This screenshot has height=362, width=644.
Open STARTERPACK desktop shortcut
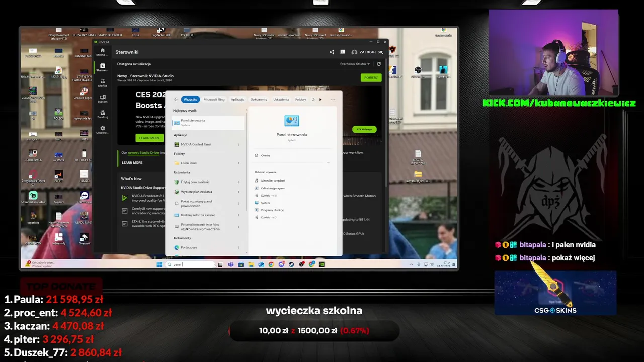(33, 155)
